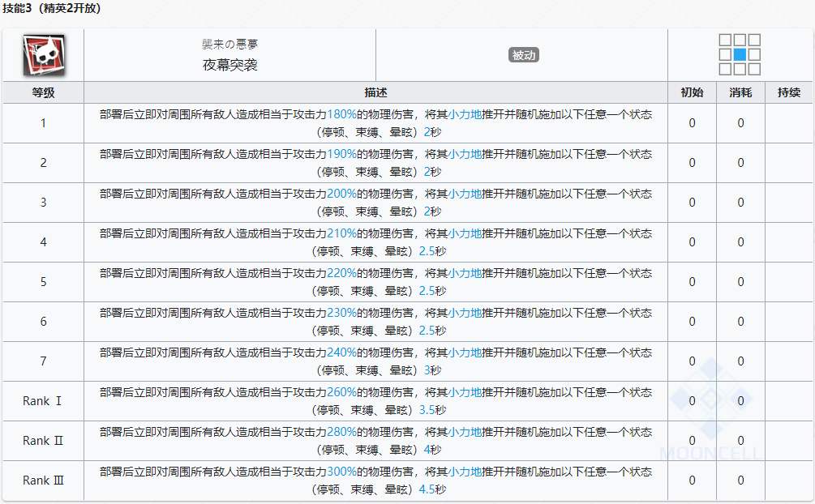Image resolution: width=815 pixels, height=504 pixels.
Task: Click level number 7 cell
Action: [x=43, y=361]
